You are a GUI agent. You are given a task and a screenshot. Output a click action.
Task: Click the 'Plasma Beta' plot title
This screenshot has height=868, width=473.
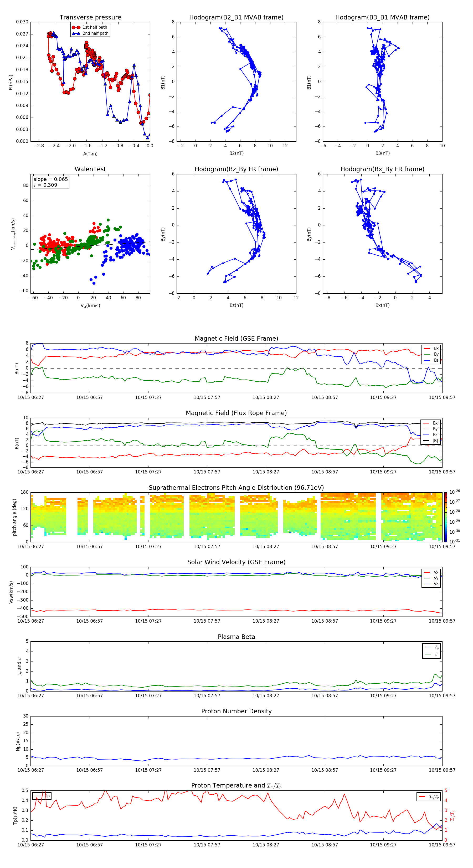(236, 637)
